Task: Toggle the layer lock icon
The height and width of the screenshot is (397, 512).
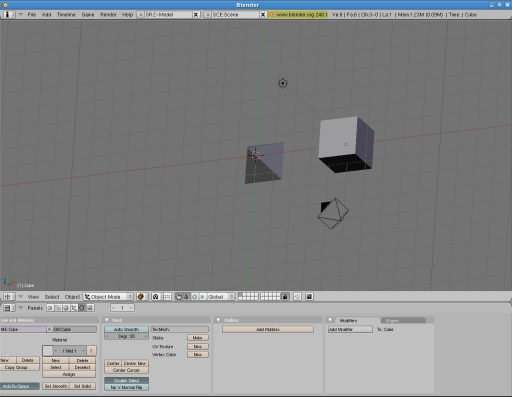Action: click(285, 296)
